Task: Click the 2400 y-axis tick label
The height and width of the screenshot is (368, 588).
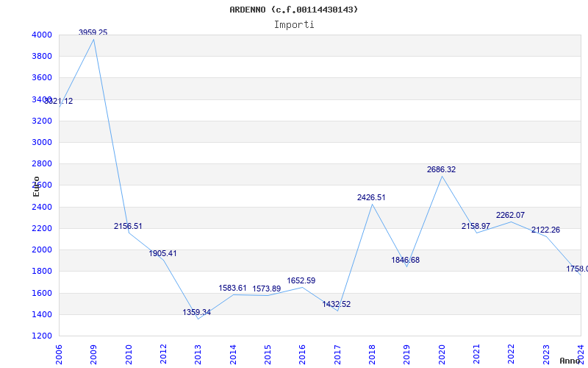Action: (x=42, y=207)
